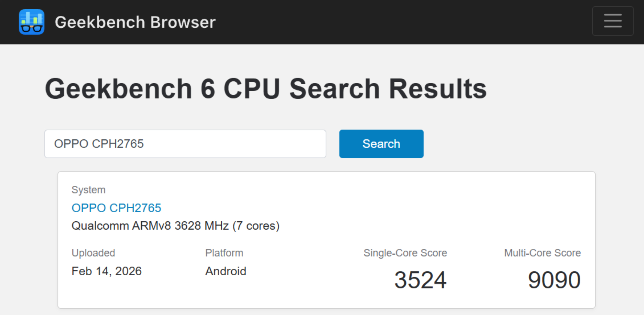Image resolution: width=644 pixels, height=315 pixels.
Task: Open the hamburger navigation menu
Action: click(612, 21)
